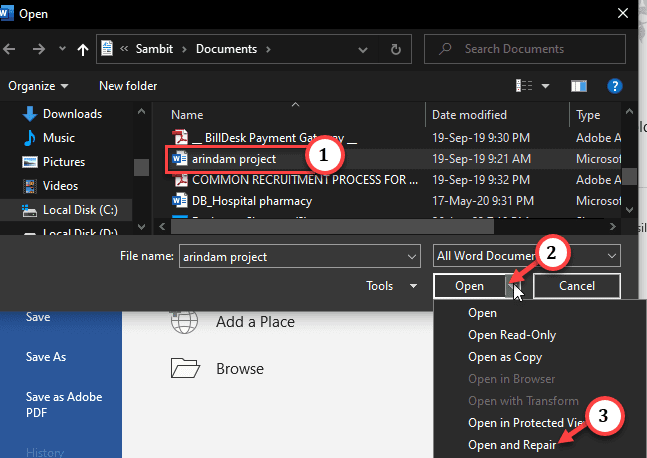647x458 pixels.
Task: Open the file type filter dropdown
Action: pos(528,257)
